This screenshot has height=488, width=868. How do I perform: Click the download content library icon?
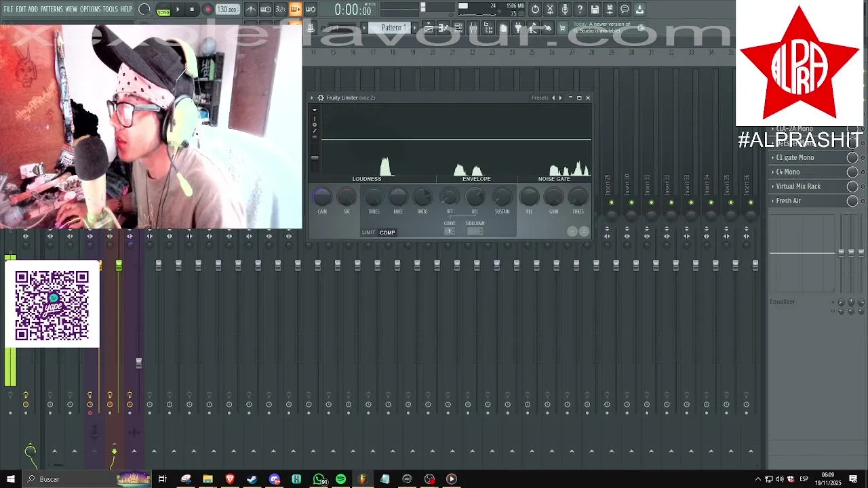click(x=639, y=9)
